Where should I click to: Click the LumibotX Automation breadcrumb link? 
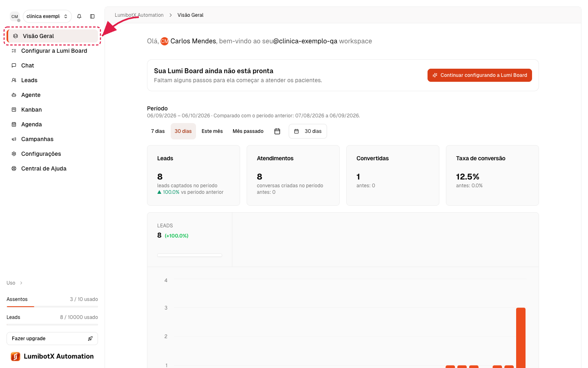pyautogui.click(x=139, y=15)
